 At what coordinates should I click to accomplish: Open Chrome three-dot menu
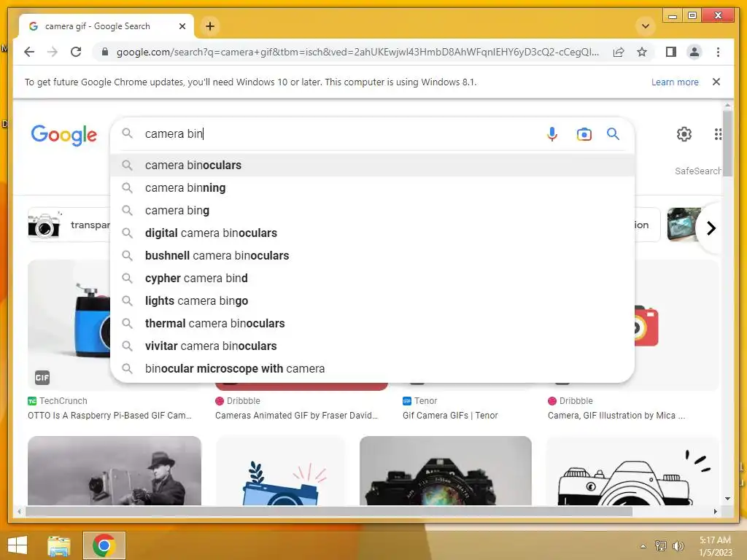click(718, 52)
